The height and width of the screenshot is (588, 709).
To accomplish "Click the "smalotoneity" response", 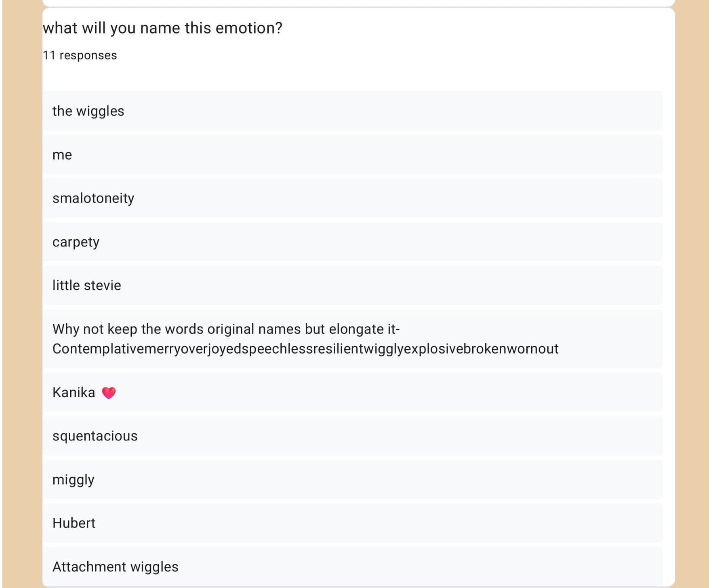I will (93, 198).
